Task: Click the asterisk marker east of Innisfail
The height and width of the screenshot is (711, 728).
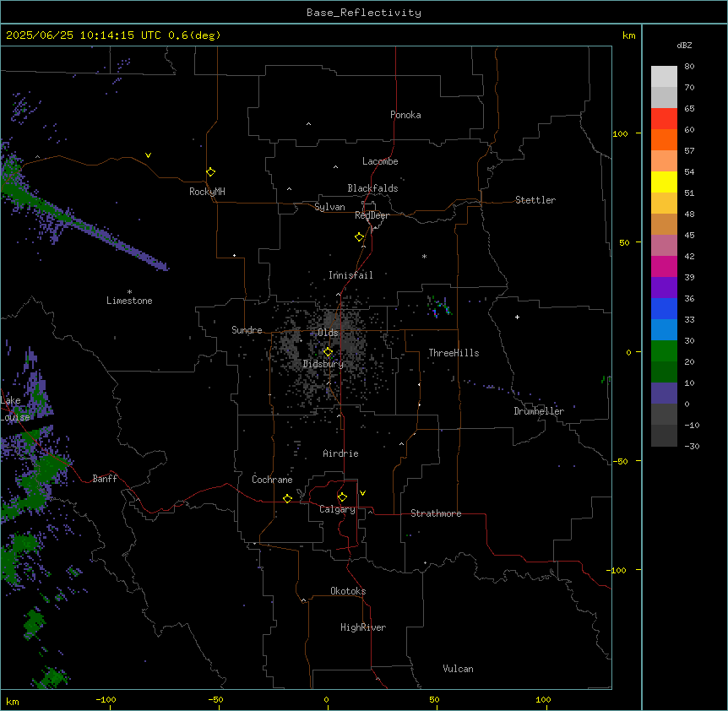Action: pos(424,256)
